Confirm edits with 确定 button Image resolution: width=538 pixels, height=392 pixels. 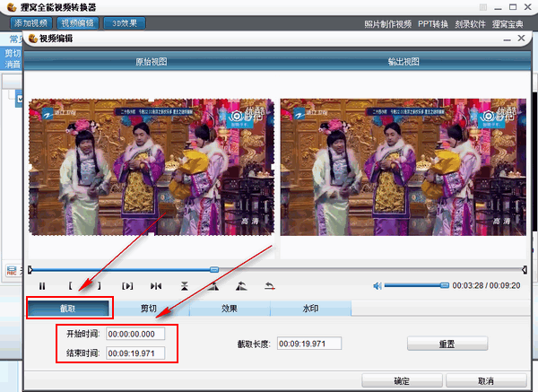tap(402, 381)
